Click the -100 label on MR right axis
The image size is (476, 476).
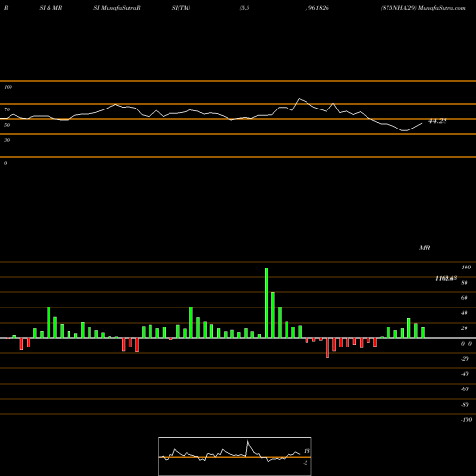tap(466, 420)
